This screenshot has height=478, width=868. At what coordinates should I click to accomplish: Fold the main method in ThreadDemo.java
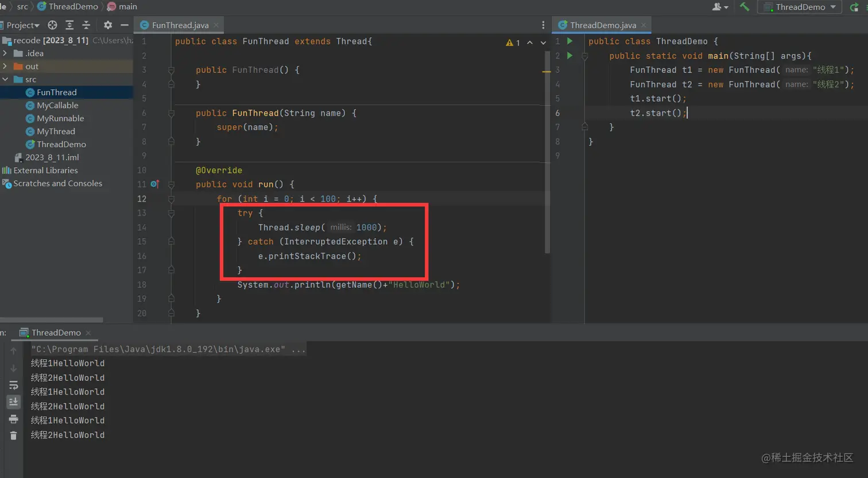584,56
